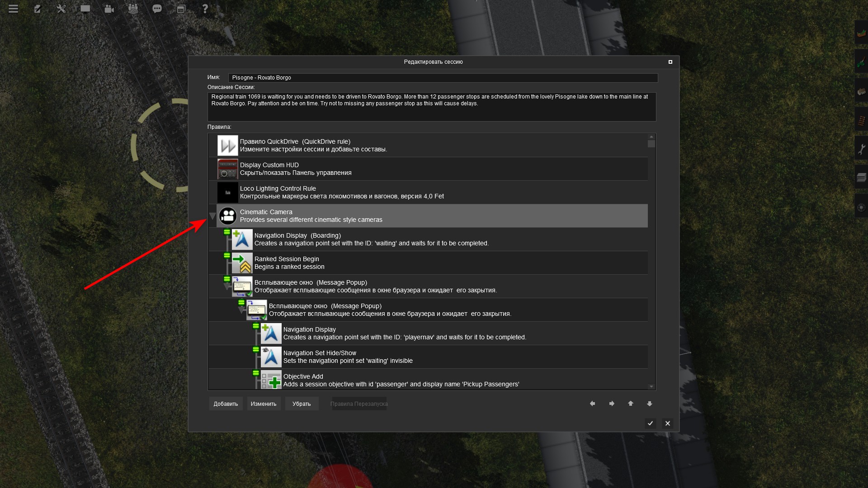Collapse the first Message Popup rule
This screenshot has height=488, width=868.
tap(226, 286)
